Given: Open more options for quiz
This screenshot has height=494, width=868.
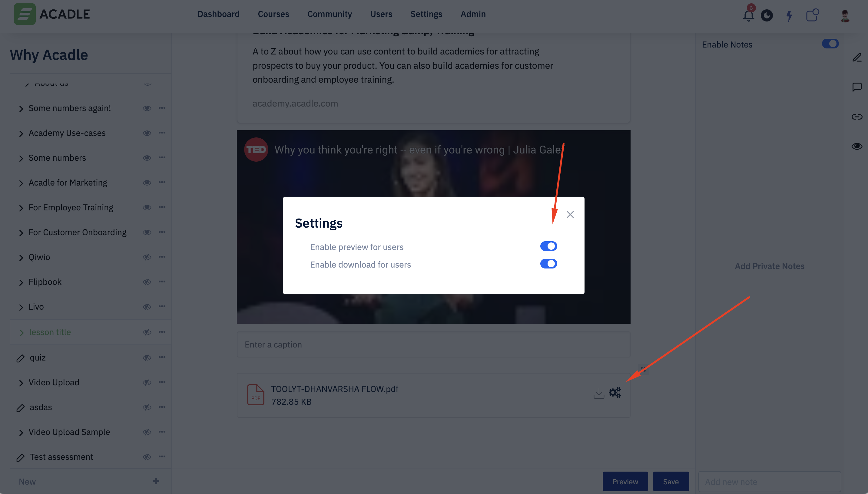Looking at the screenshot, I should pos(162,357).
